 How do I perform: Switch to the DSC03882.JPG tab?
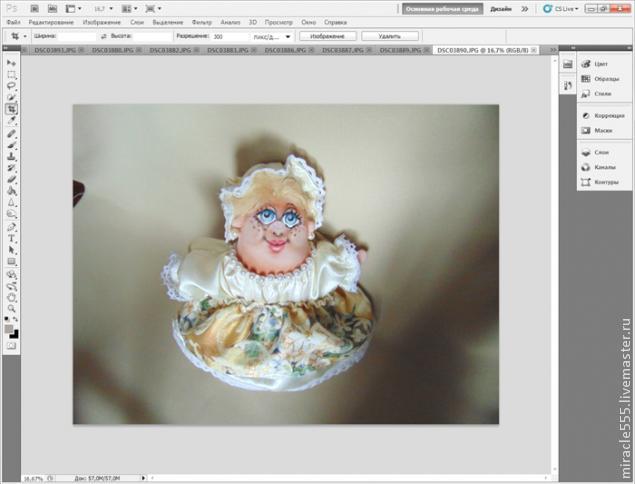point(170,50)
